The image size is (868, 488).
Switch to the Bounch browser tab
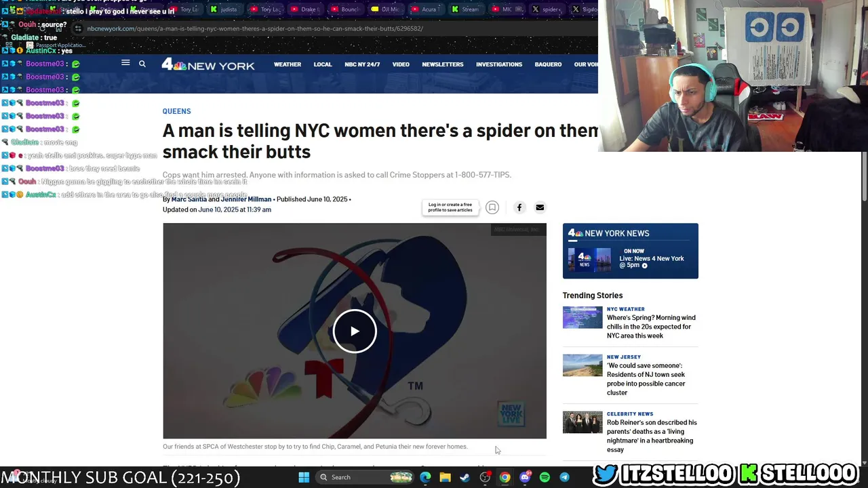(347, 9)
